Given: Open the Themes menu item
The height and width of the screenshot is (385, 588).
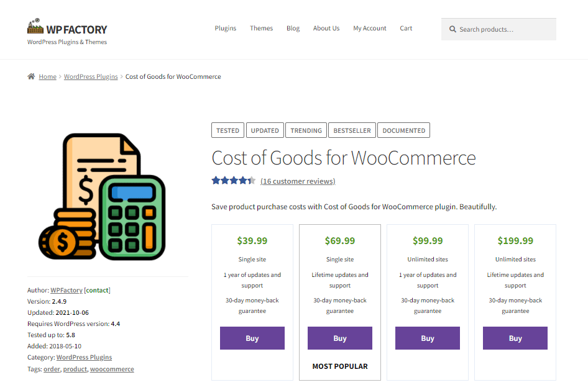Looking at the screenshot, I should (x=261, y=29).
